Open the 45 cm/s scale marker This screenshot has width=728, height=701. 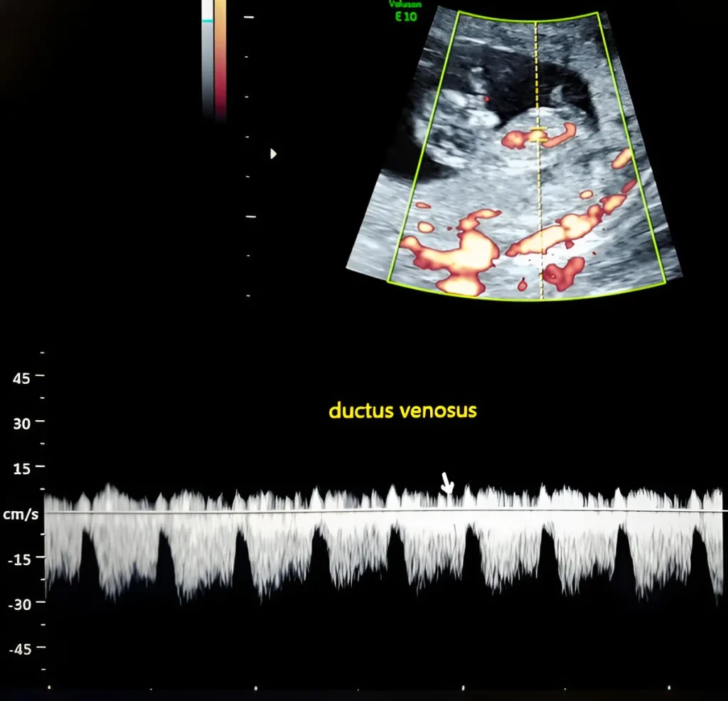click(22, 378)
